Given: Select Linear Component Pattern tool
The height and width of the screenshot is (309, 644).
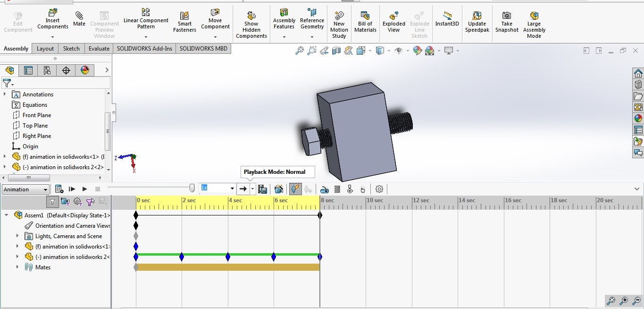Looking at the screenshot, I should (146, 19).
